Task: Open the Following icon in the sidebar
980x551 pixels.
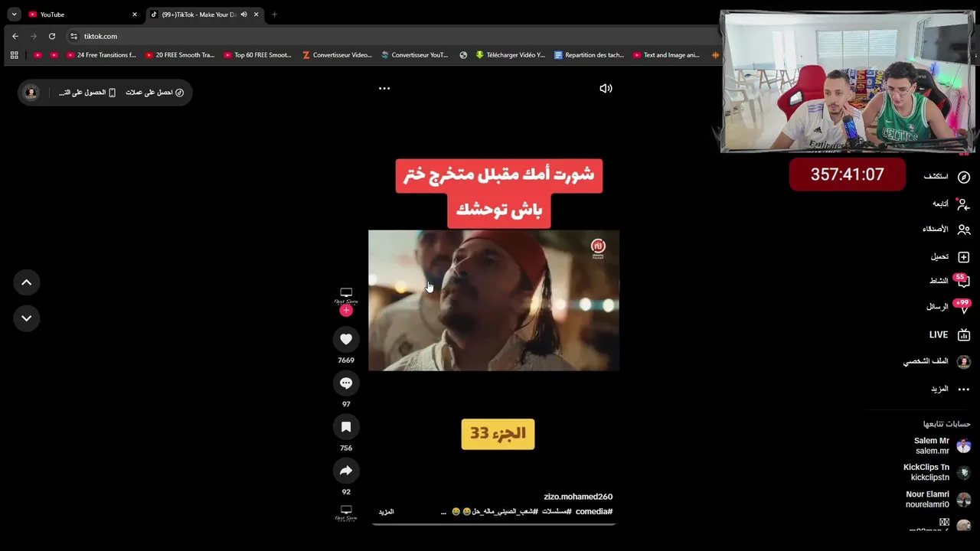Action: 964,204
